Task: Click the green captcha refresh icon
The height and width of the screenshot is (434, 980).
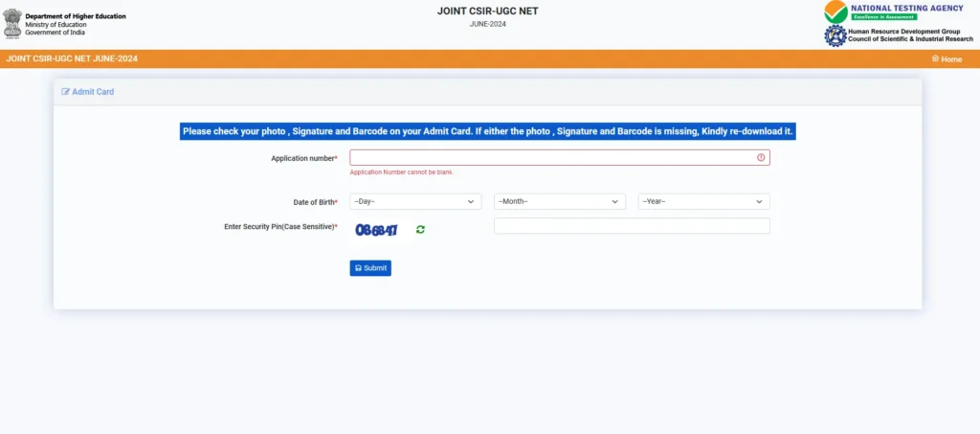Action: (420, 230)
